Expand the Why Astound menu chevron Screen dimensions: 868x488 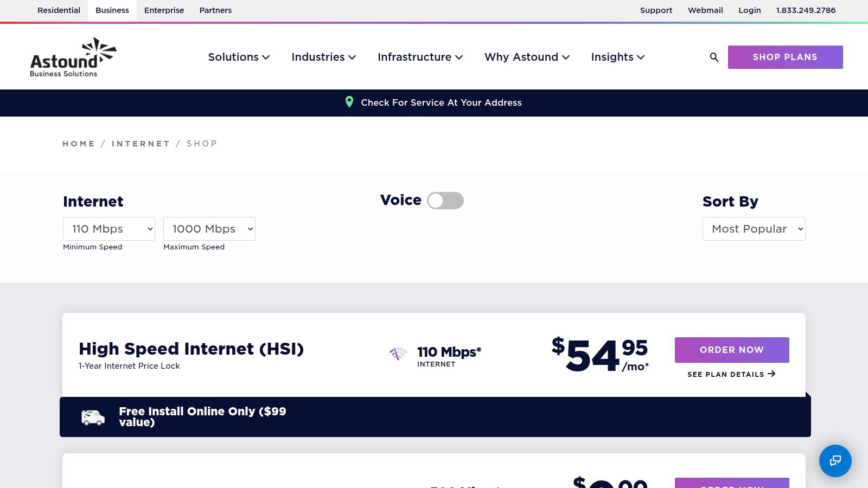click(566, 57)
